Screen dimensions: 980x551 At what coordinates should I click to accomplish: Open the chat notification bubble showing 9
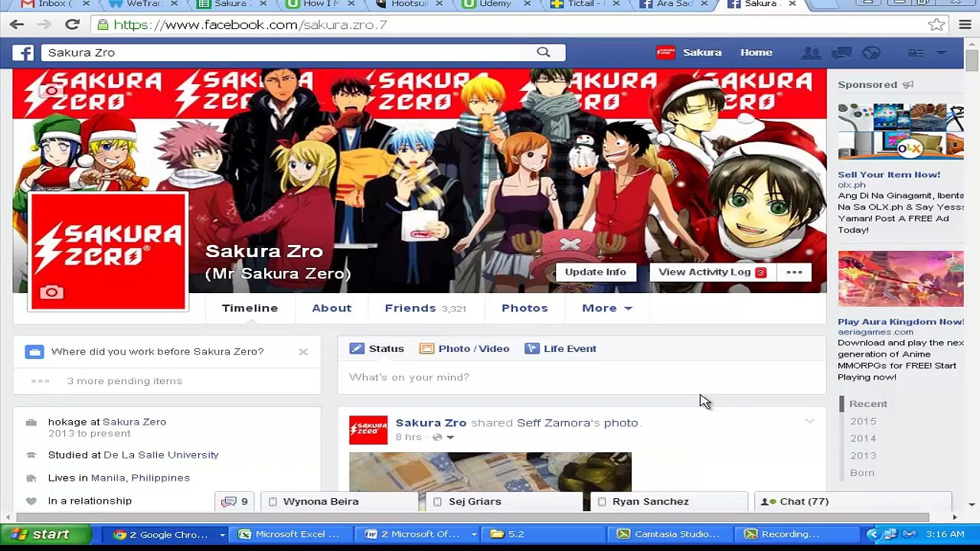[x=234, y=501]
